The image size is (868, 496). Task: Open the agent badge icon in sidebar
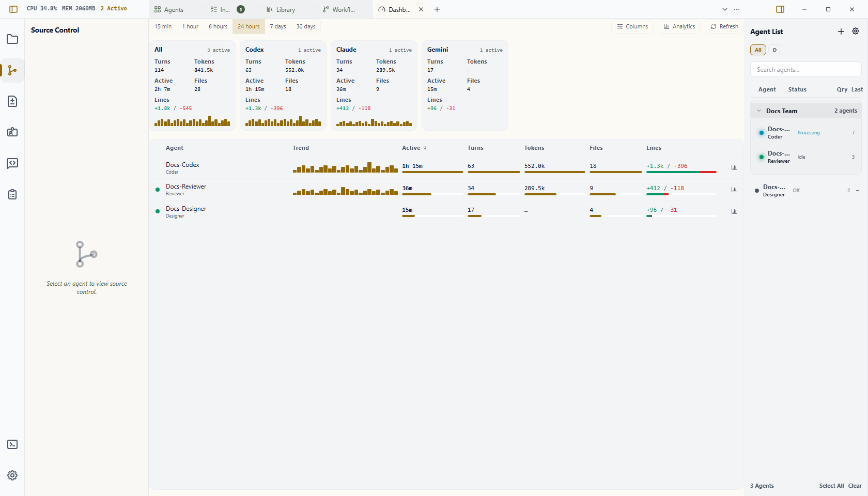(12, 132)
